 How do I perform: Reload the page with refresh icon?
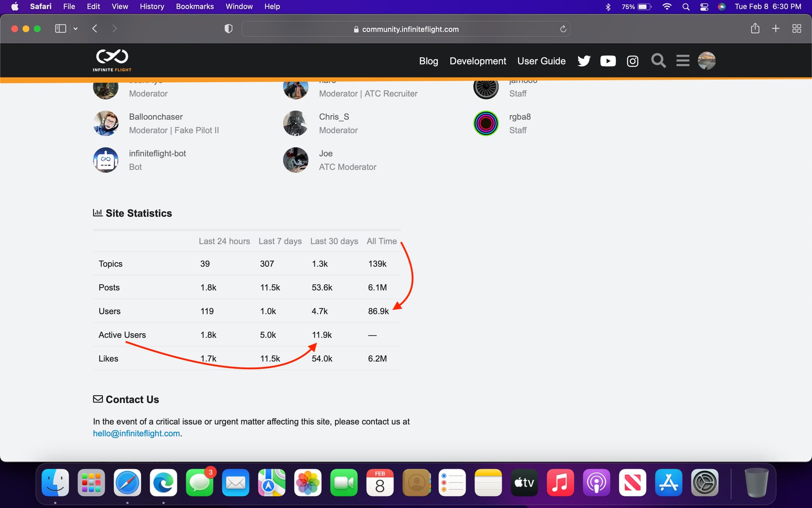coord(563,29)
